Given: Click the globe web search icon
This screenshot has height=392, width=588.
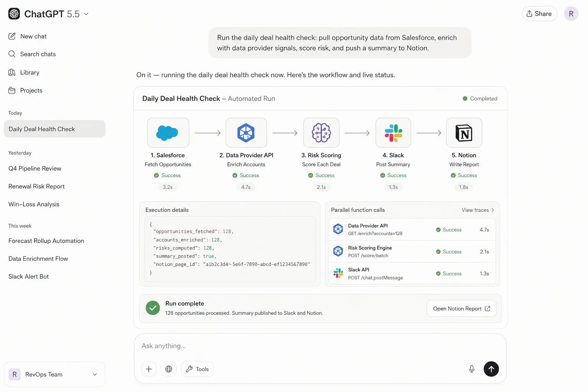Looking at the screenshot, I should (169, 369).
